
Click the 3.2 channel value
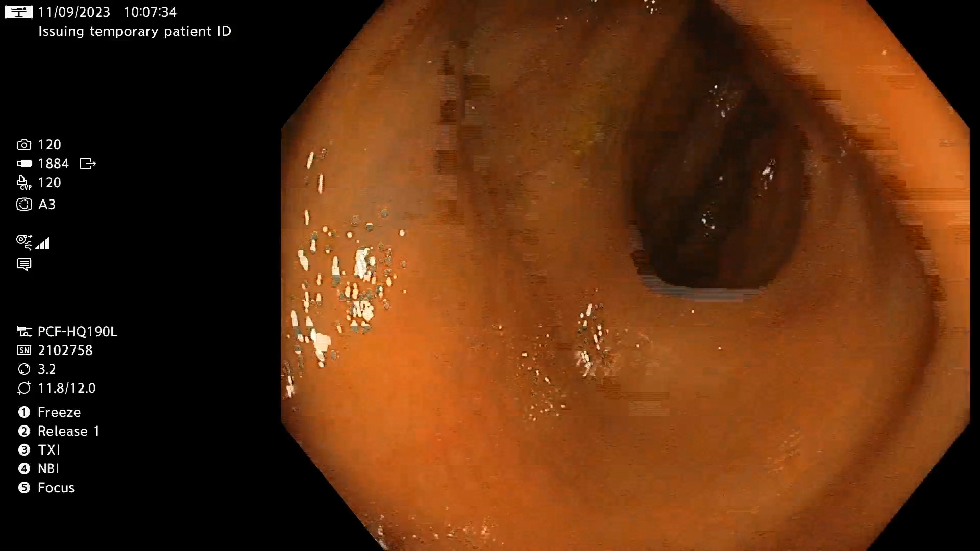pyautogui.click(x=47, y=369)
